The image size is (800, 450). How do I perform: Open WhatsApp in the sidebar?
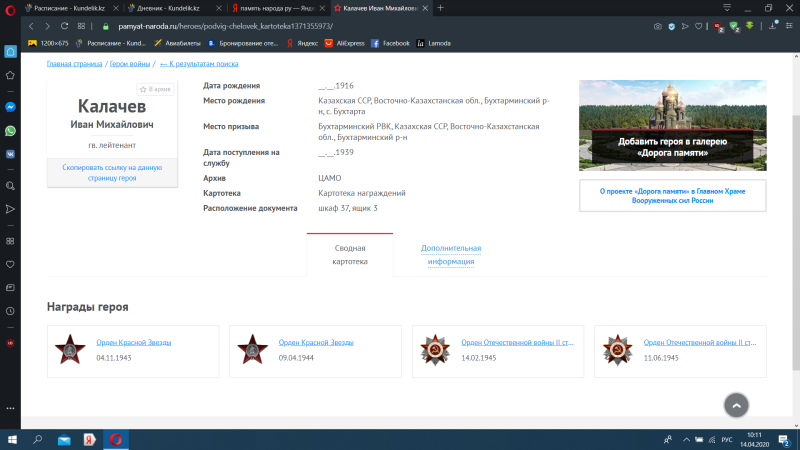point(10,131)
